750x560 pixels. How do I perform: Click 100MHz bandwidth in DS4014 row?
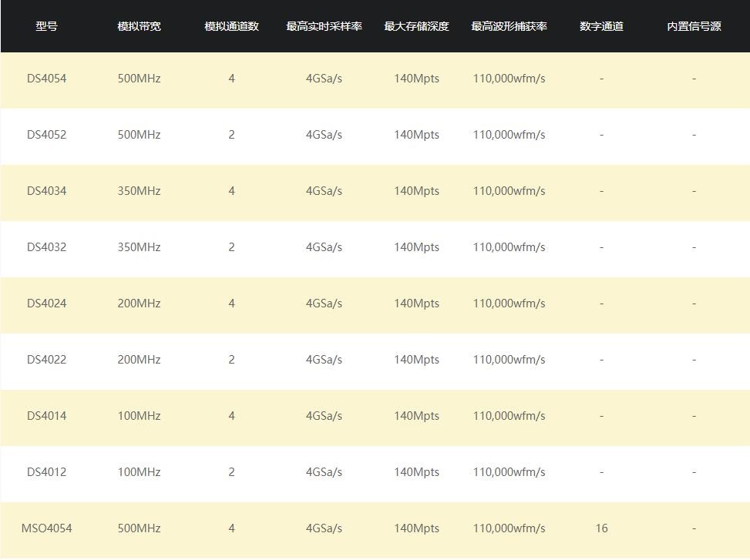click(140, 416)
